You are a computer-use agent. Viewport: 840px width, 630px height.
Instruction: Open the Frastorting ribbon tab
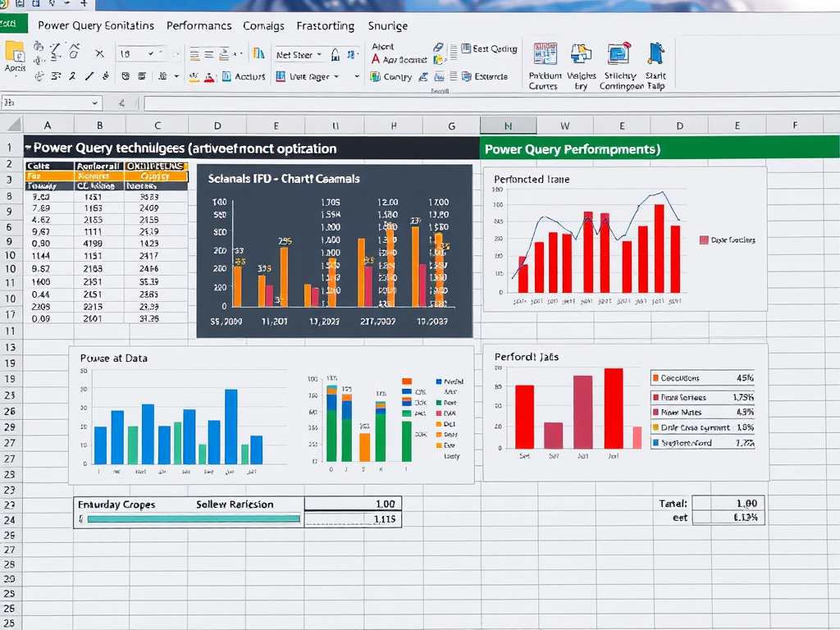coord(325,25)
